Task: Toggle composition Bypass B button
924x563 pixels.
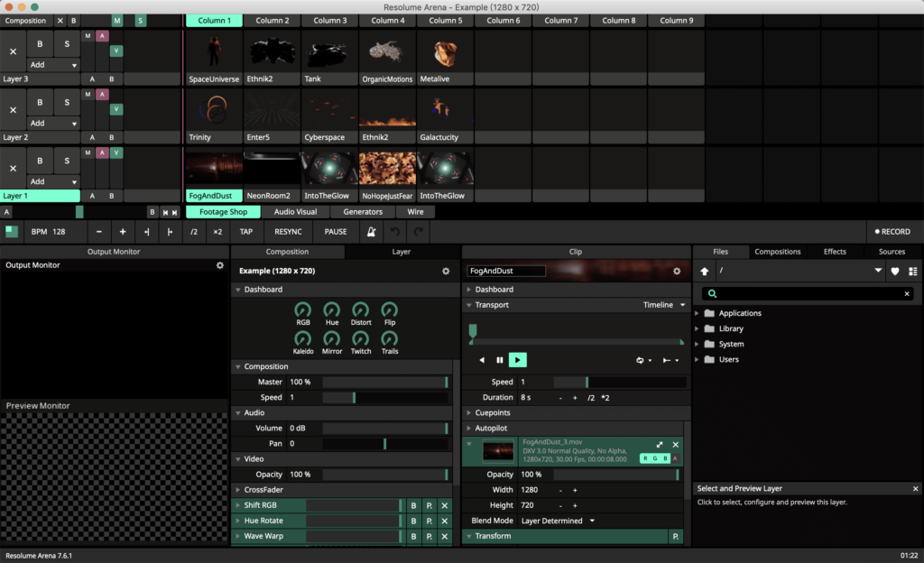Action: pos(74,21)
